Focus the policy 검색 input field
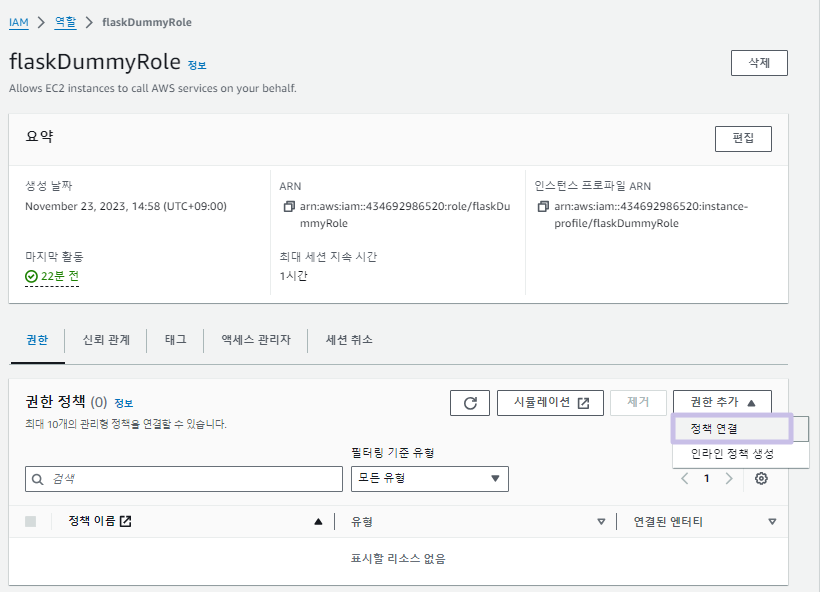This screenshot has height=592, width=824. coord(184,479)
